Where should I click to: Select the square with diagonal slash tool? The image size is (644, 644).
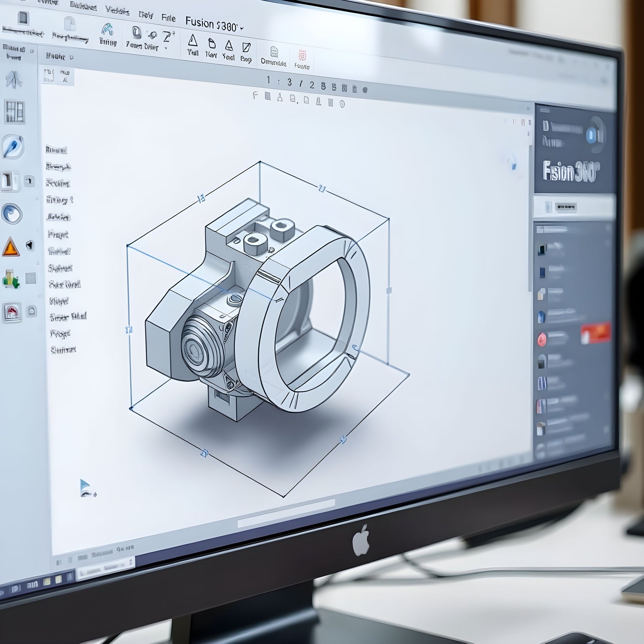[246, 47]
